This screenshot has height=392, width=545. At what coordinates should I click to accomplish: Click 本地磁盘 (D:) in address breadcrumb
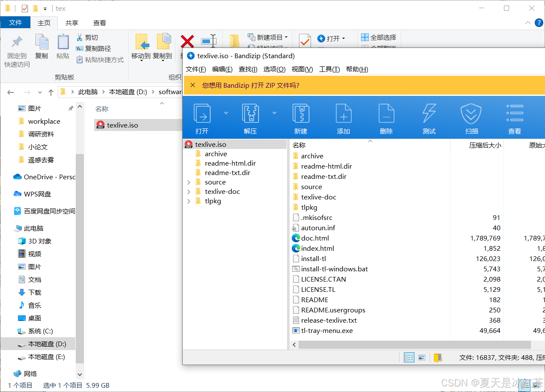click(x=128, y=92)
